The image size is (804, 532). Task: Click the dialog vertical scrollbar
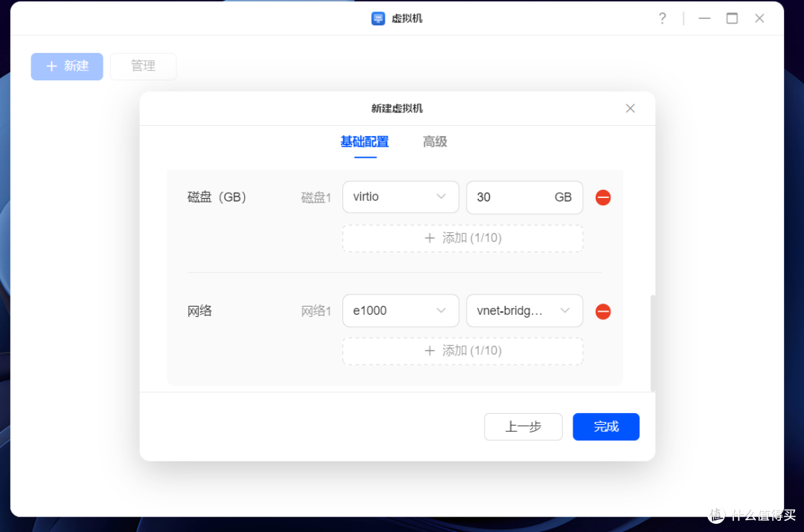pyautogui.click(x=652, y=343)
